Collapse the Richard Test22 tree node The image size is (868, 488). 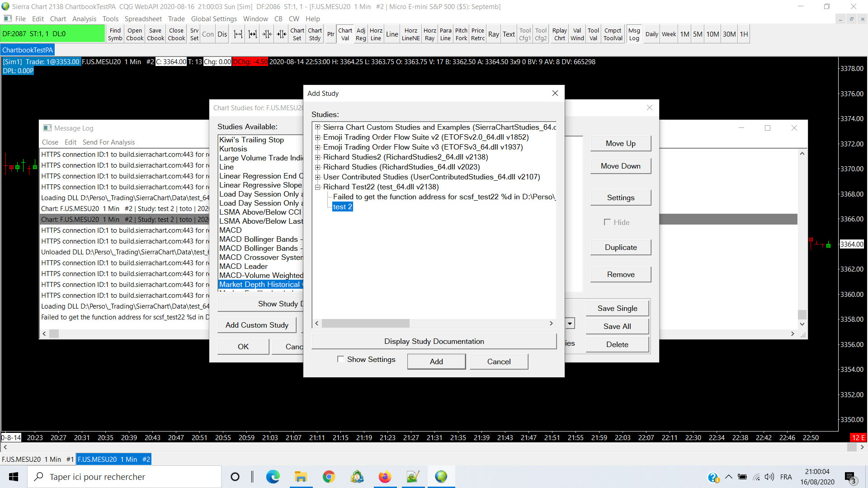[317, 187]
